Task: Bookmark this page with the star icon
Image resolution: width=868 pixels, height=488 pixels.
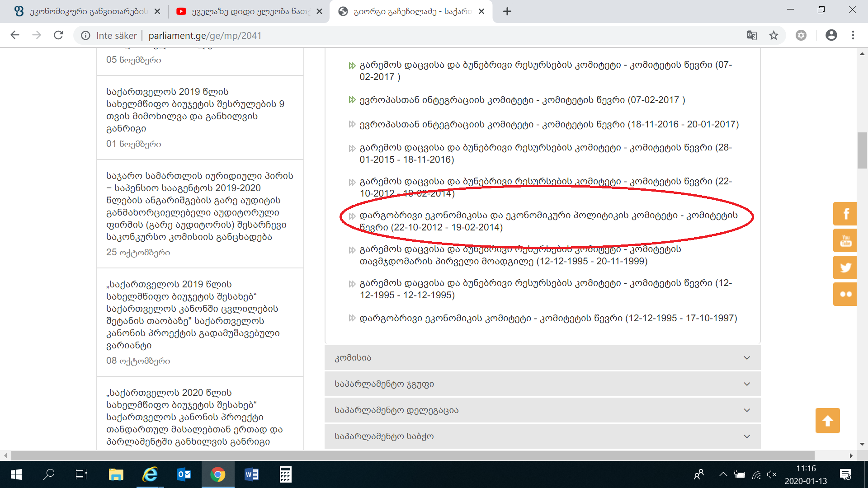Action: tap(774, 35)
